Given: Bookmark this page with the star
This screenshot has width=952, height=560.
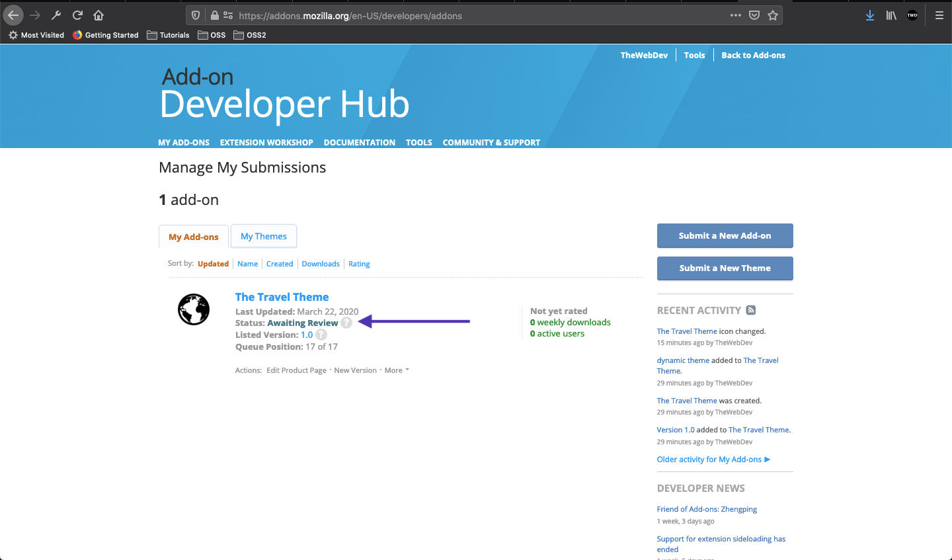Looking at the screenshot, I should point(773,15).
